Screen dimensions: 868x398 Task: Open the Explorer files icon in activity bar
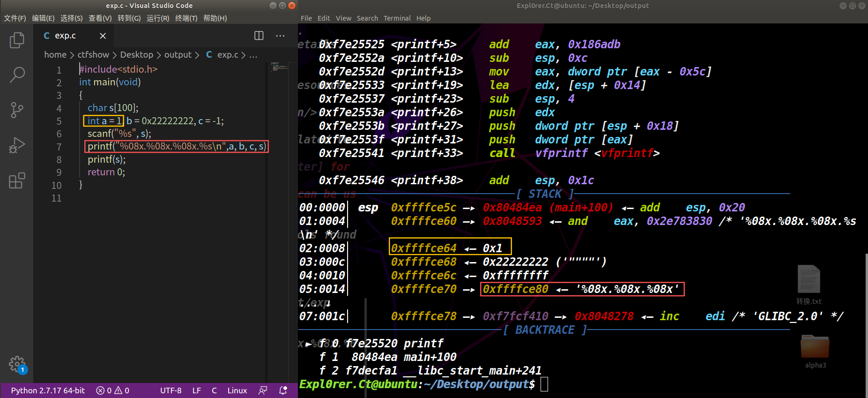coord(17,40)
